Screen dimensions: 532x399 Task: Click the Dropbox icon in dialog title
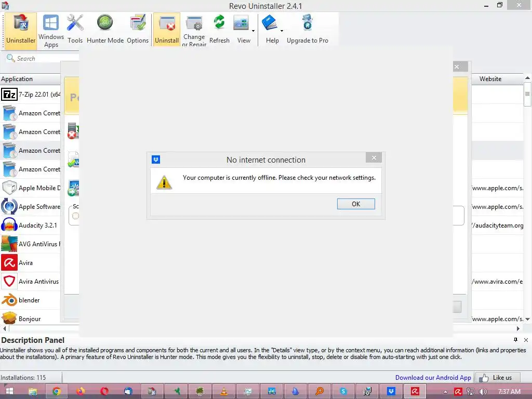coord(156,159)
